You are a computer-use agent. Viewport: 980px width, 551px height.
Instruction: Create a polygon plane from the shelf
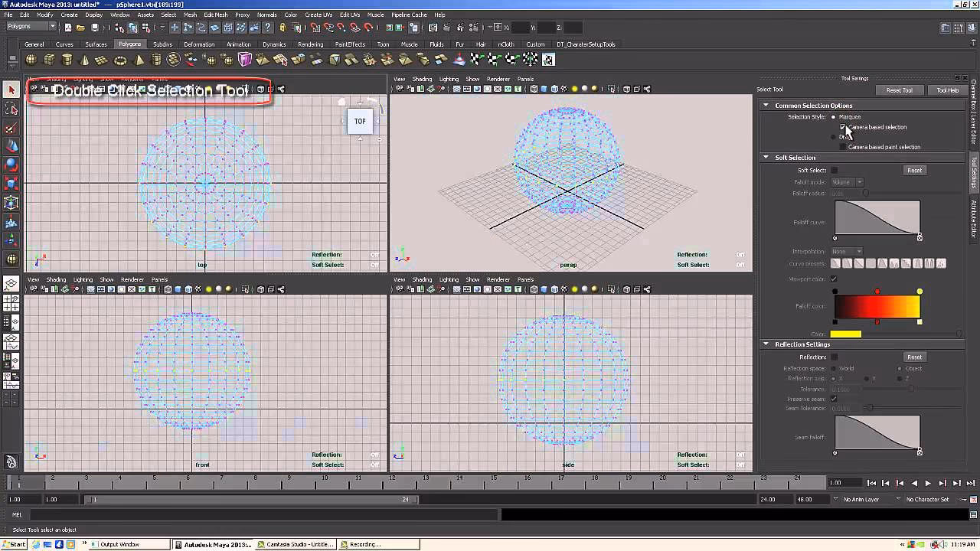(103, 60)
